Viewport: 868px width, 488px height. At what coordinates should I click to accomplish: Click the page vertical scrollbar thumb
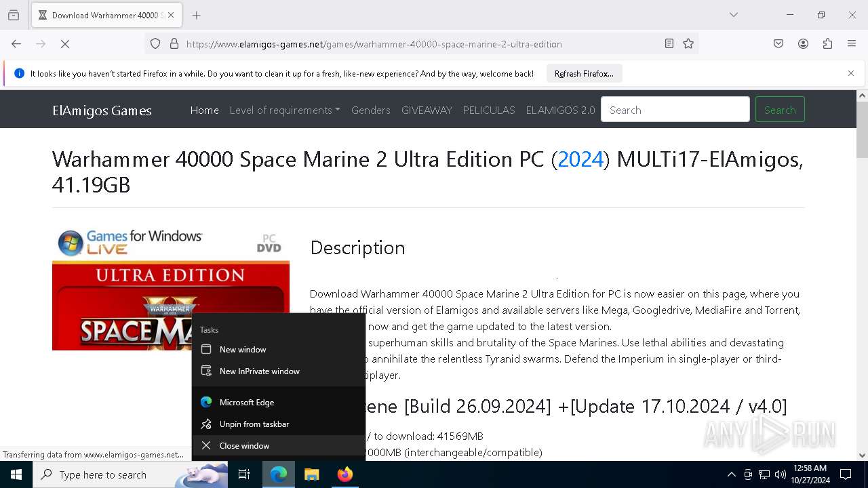pos(862,130)
